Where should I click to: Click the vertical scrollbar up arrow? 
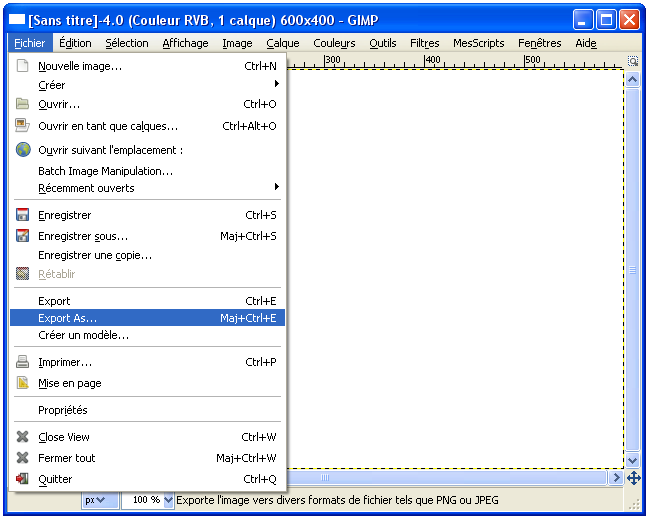point(632,79)
